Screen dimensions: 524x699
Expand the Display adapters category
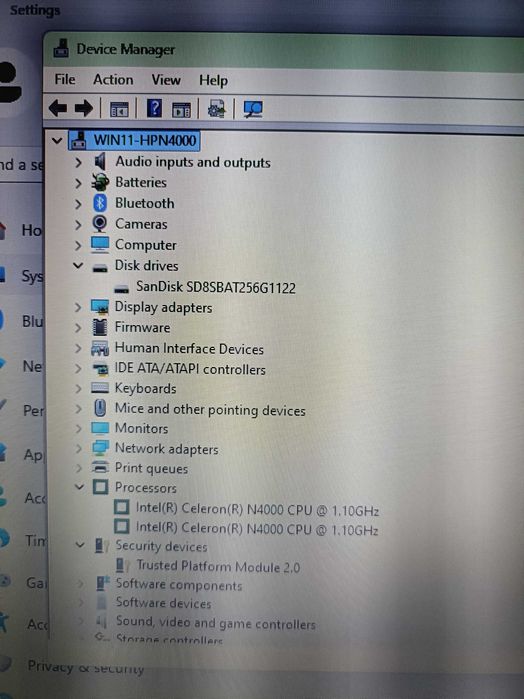click(78, 308)
